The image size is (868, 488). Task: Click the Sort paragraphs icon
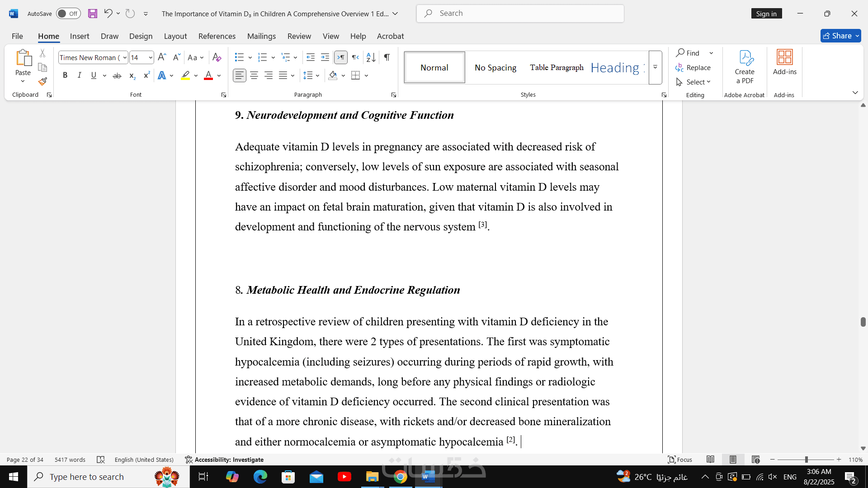click(x=371, y=57)
